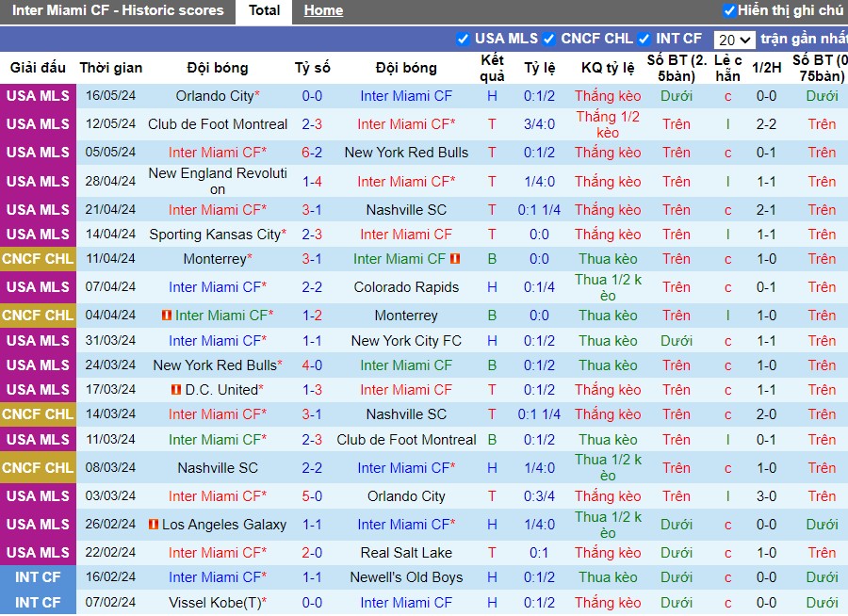Click the Thời gian column header
Image resolution: width=848 pixels, height=616 pixels.
[x=111, y=68]
